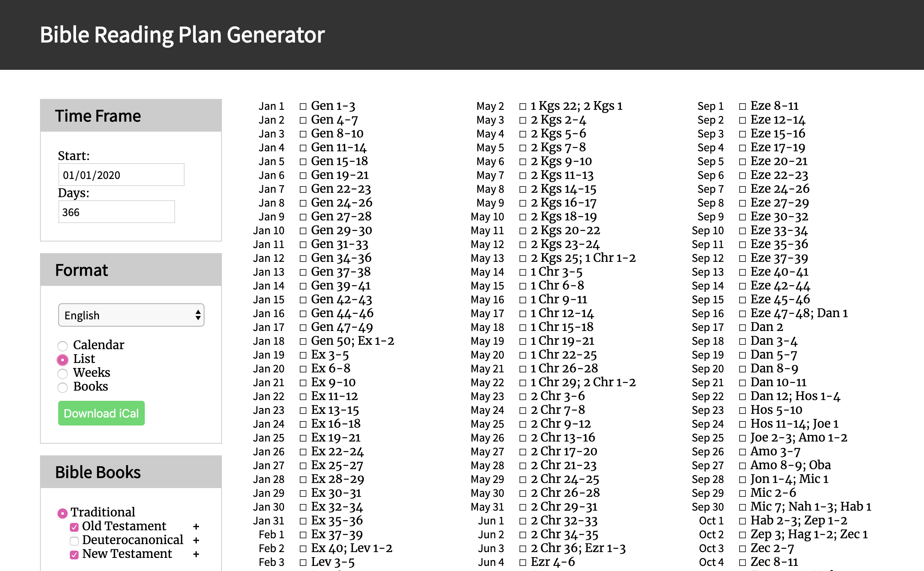Check off the Gen 1-3 reading

[x=303, y=107]
